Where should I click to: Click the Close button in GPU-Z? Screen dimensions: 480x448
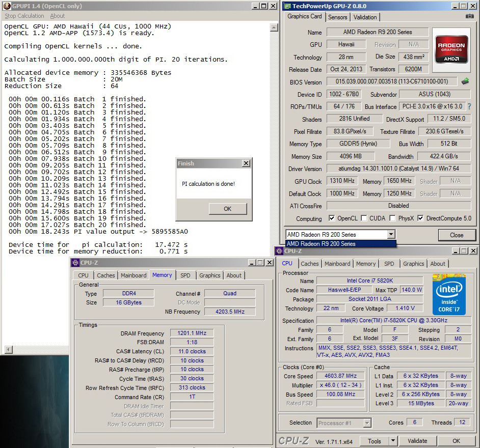coord(457,235)
